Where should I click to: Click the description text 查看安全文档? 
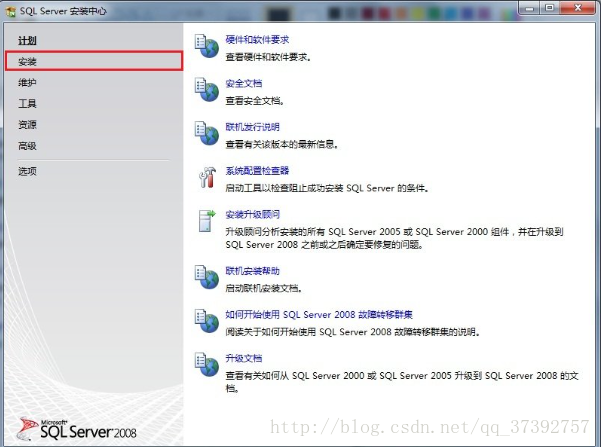coord(255,101)
